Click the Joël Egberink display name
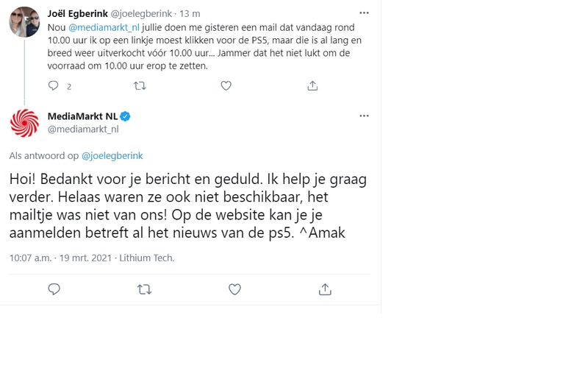The height and width of the screenshot is (368, 588). [76, 13]
